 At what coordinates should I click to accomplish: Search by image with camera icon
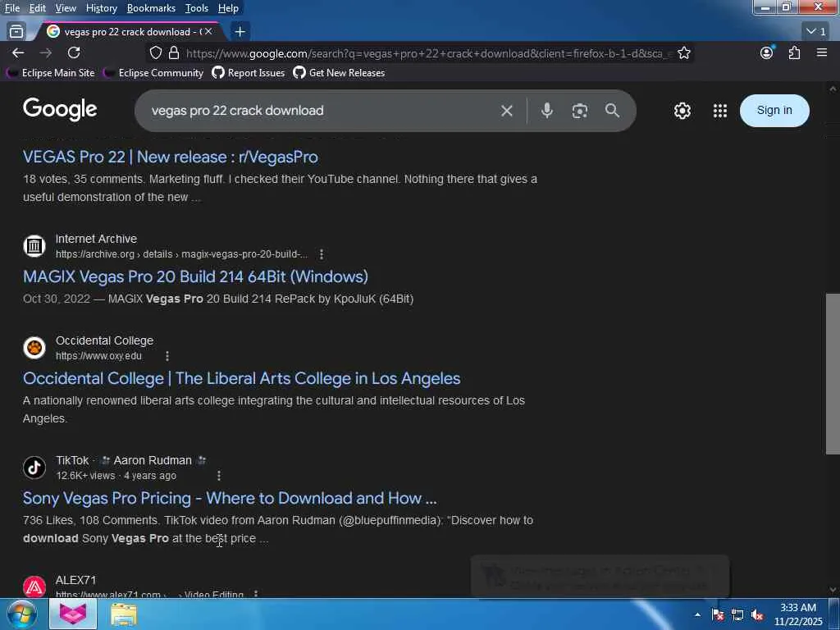(x=580, y=111)
